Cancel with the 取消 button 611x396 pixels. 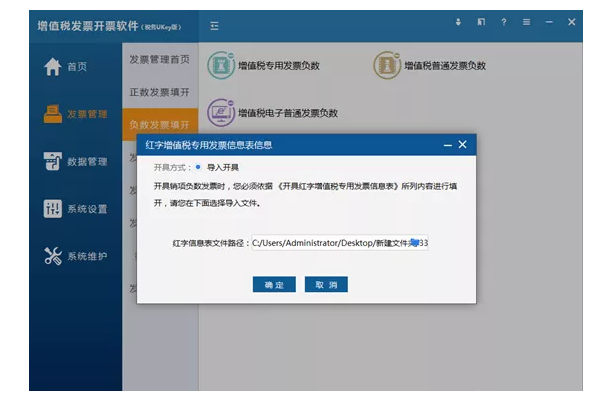[x=326, y=285]
